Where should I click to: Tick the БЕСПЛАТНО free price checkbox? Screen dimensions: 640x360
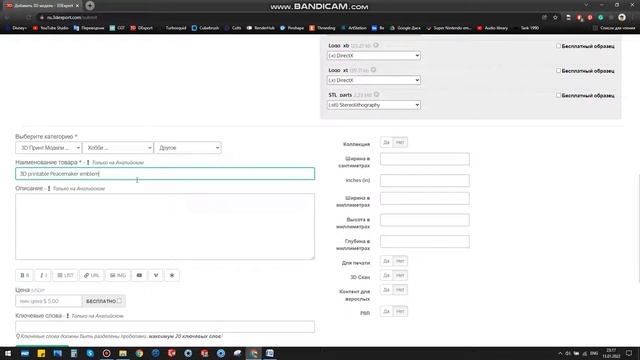click(x=119, y=301)
